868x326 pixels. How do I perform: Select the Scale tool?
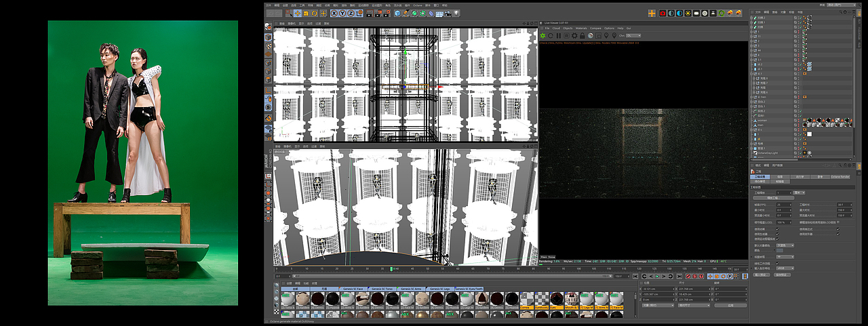click(x=306, y=13)
